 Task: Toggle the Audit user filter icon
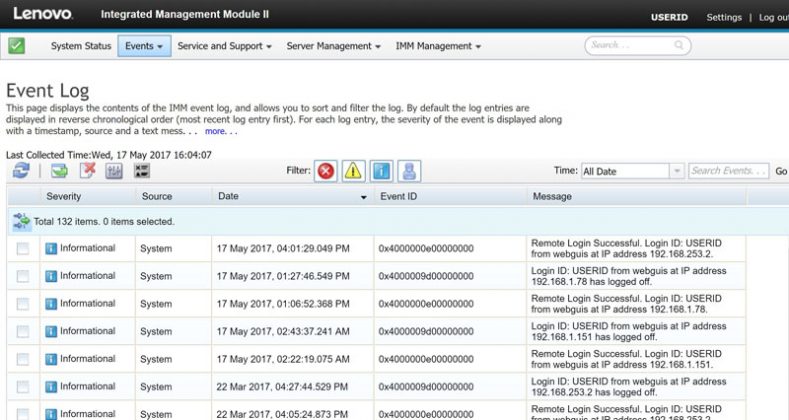point(409,171)
